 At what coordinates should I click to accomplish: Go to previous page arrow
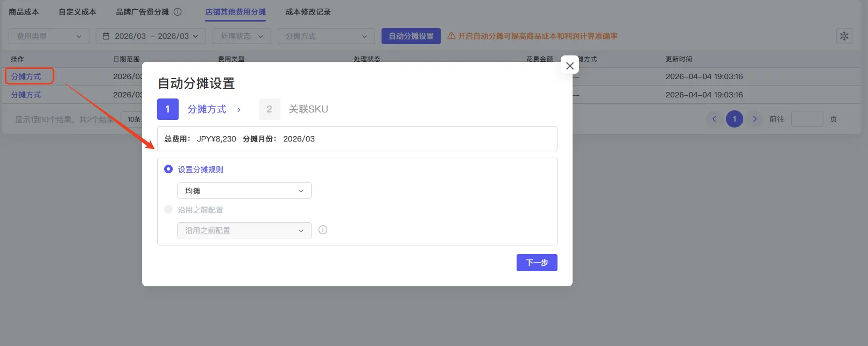point(714,119)
